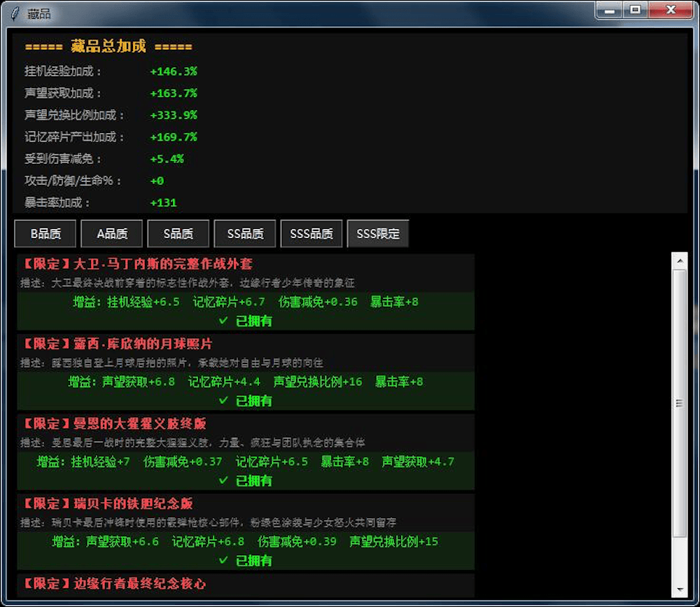Select the SSS限定 tab

coord(378,234)
